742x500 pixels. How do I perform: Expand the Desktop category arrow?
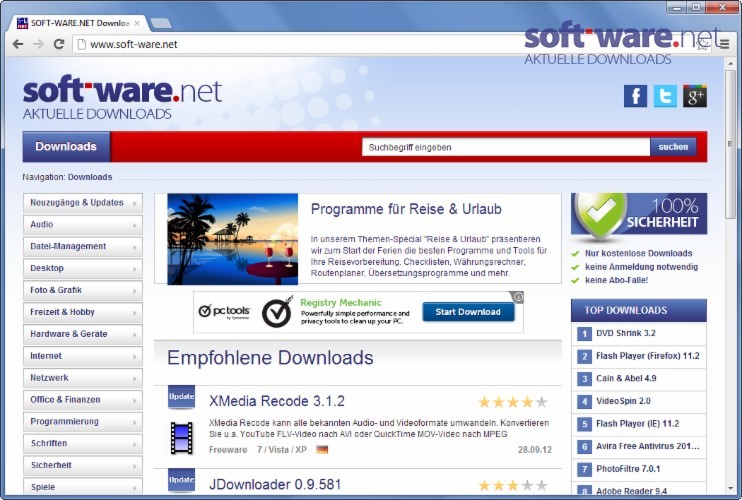pos(134,269)
